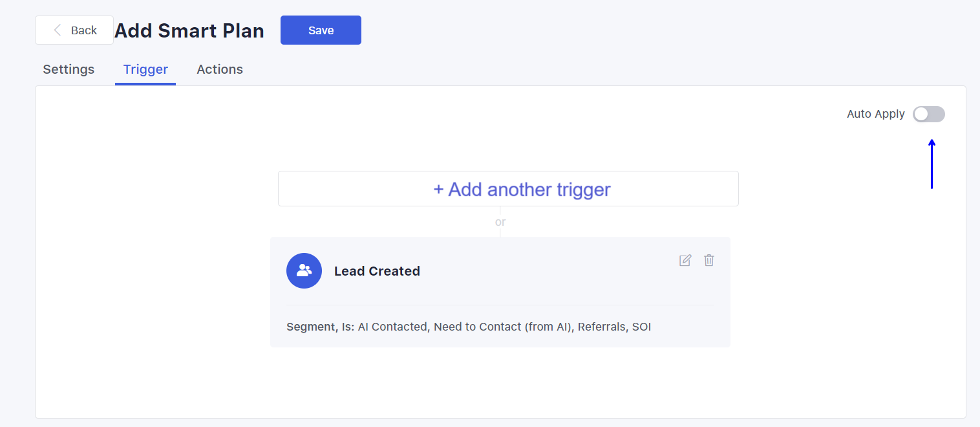The height and width of the screenshot is (427, 980).
Task: Click the plus sign before Add another trigger
Action: tap(438, 190)
